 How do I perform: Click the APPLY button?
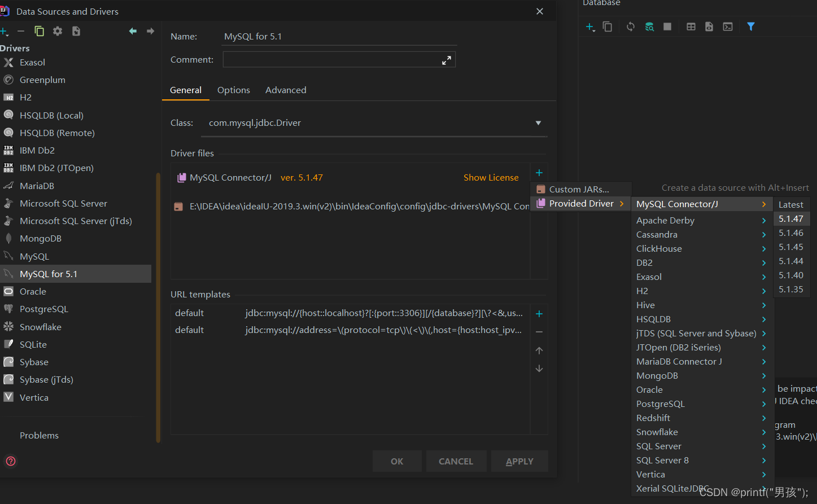click(519, 461)
